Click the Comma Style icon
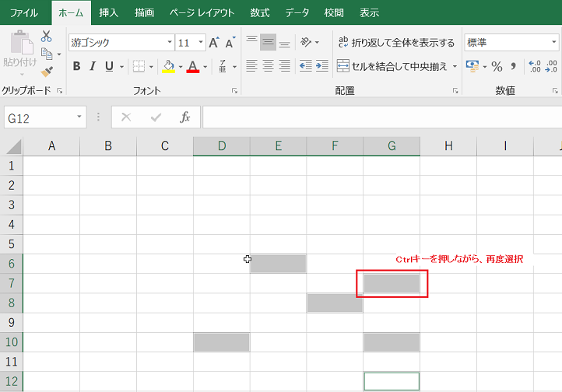562x392 pixels. (x=513, y=67)
